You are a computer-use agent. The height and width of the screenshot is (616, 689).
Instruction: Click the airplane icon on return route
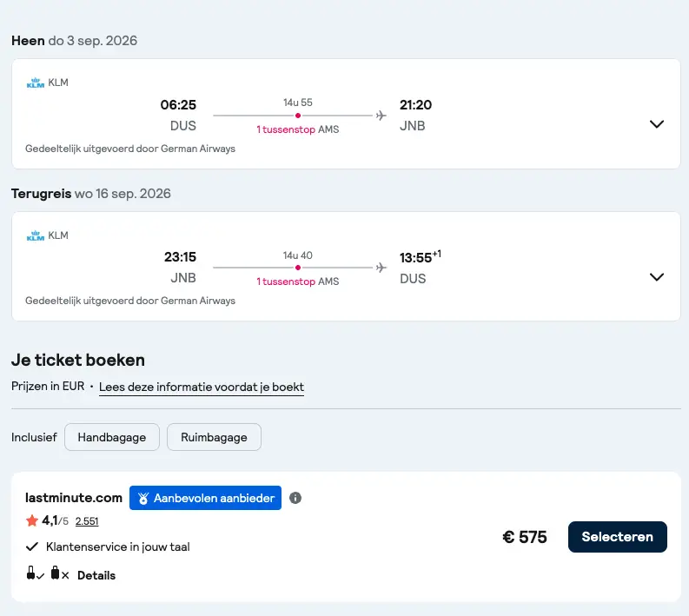click(x=381, y=268)
